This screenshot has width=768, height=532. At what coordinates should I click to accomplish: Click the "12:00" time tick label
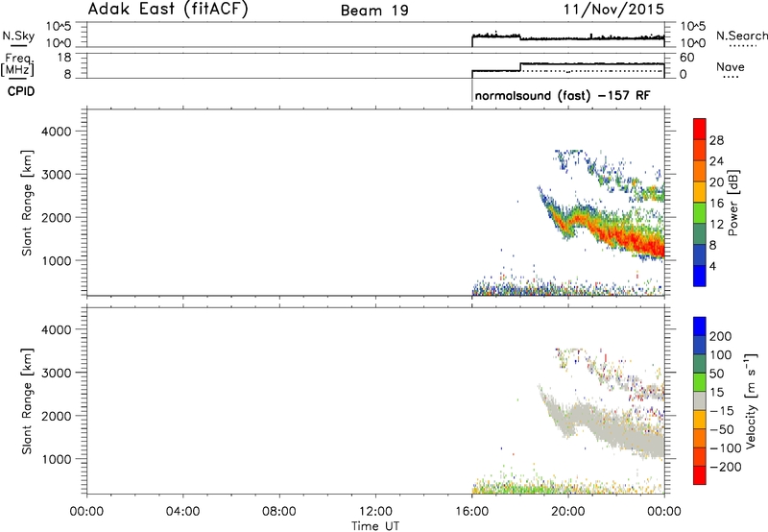[375, 512]
